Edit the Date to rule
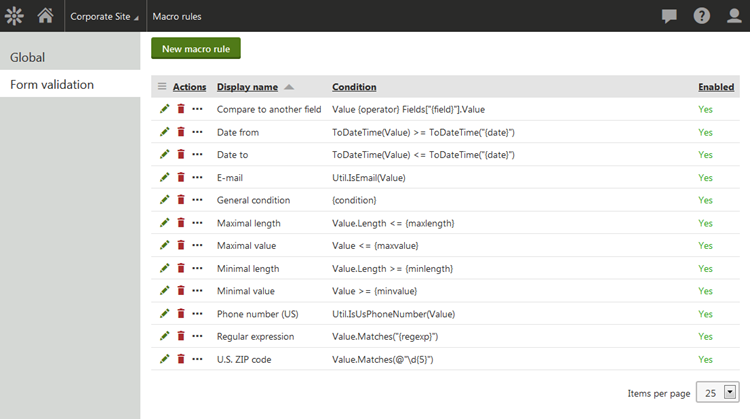Image resolution: width=750 pixels, height=419 pixels. [x=165, y=154]
